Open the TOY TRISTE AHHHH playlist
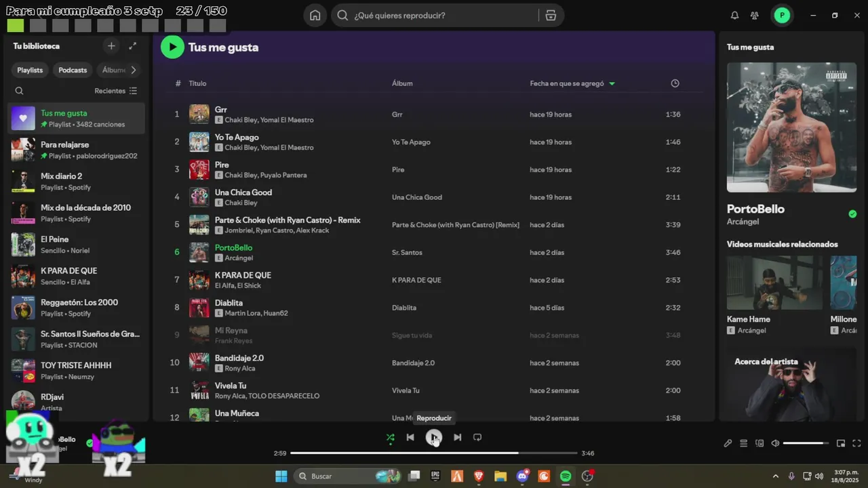Image resolution: width=868 pixels, height=488 pixels. click(77, 370)
